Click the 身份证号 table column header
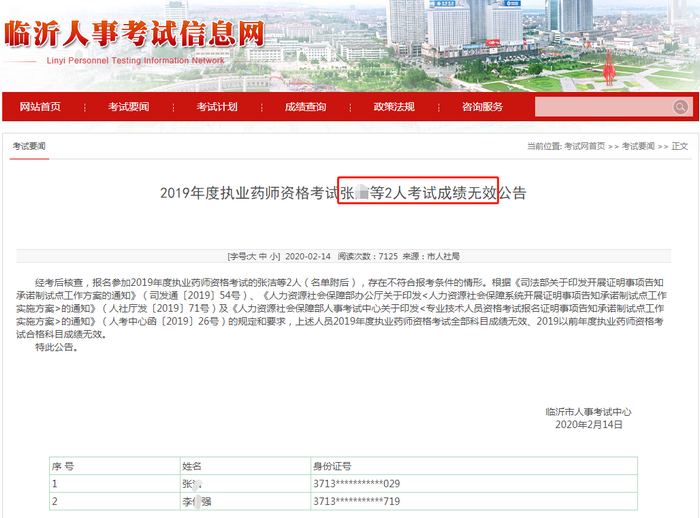Image resolution: width=700 pixels, height=518 pixels. [x=334, y=466]
